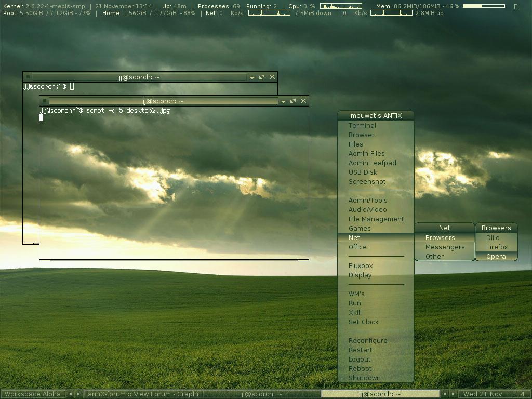Launch Dillo from the Browsers submenu

(x=496, y=238)
